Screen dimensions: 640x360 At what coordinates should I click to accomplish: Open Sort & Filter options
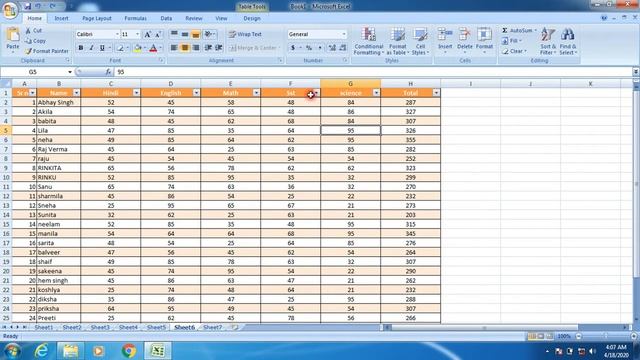[548, 41]
